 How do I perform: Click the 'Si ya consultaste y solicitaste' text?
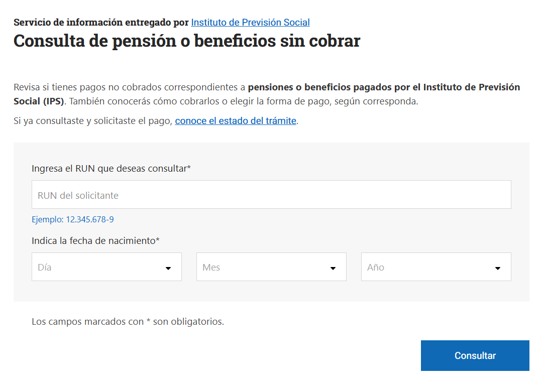pyautogui.click(x=93, y=121)
